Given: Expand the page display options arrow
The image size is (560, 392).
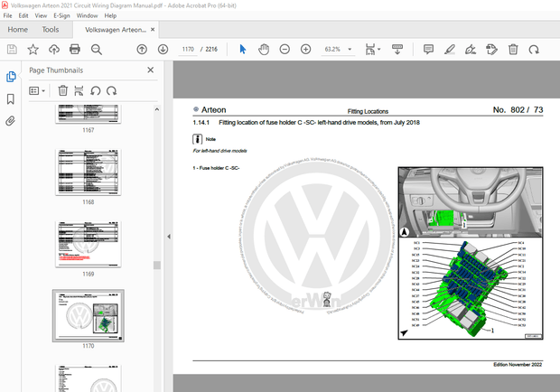Looking at the screenshot, I should coord(379,50).
